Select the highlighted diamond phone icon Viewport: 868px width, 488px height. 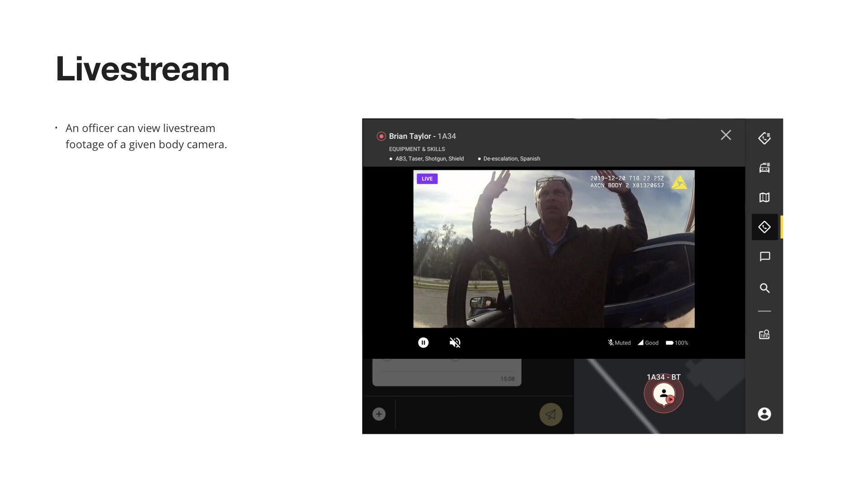point(764,227)
